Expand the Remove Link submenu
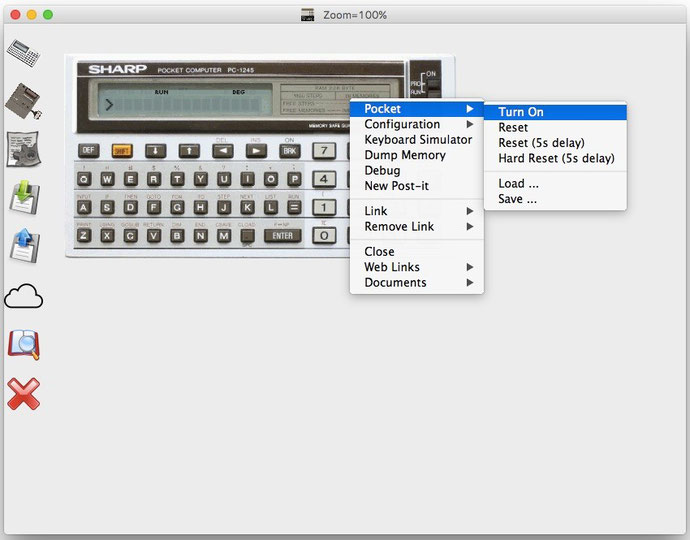This screenshot has width=690, height=540. (x=417, y=227)
